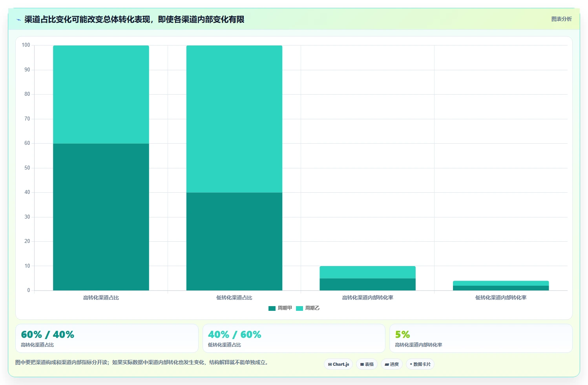Toggle the 周期甲 legend color box

pos(272,308)
